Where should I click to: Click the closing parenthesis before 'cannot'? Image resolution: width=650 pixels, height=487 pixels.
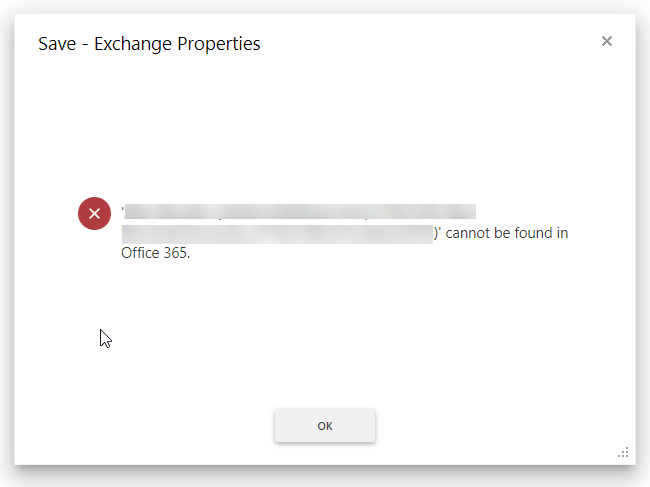tap(436, 233)
